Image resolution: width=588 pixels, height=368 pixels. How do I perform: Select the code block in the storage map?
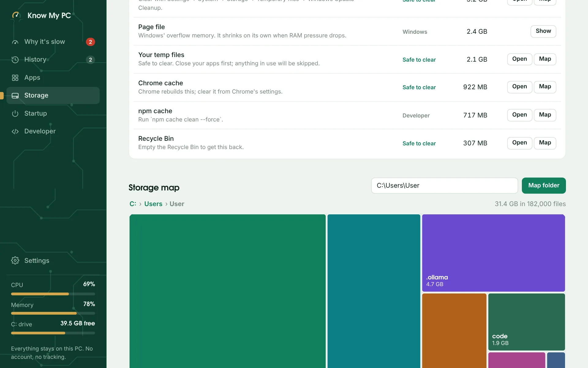526,322
